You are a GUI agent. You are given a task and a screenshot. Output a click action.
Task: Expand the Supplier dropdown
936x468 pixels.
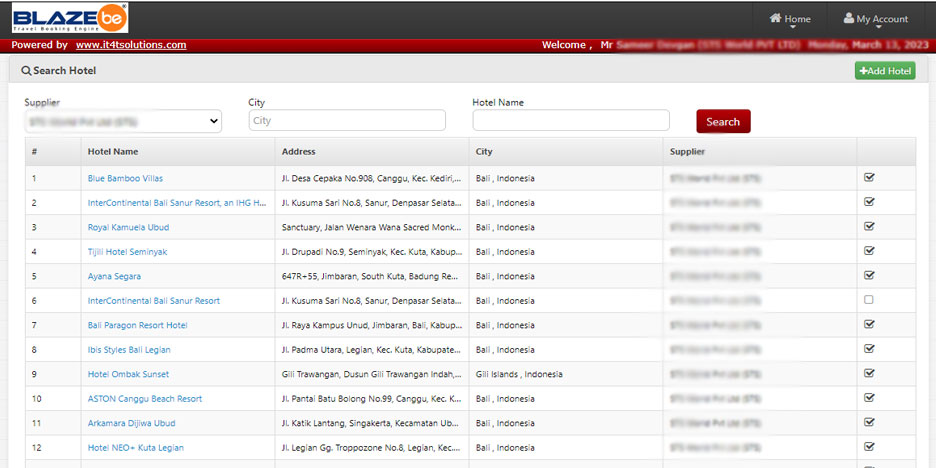pyautogui.click(x=123, y=121)
